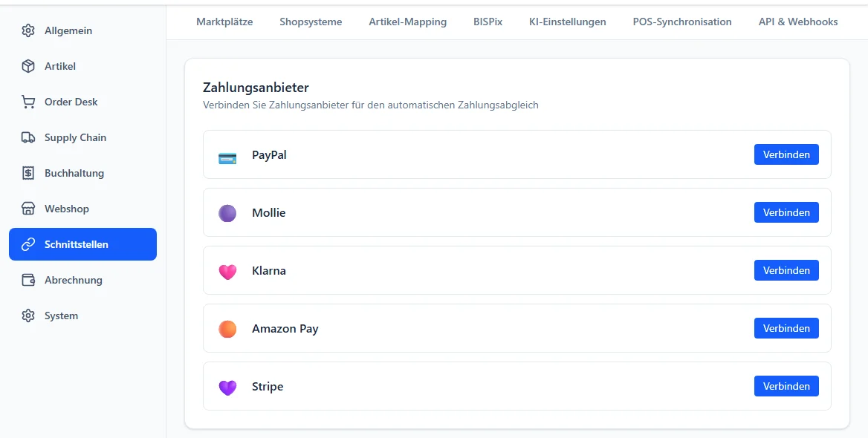Click the Schnittstellen link icon

click(27, 244)
